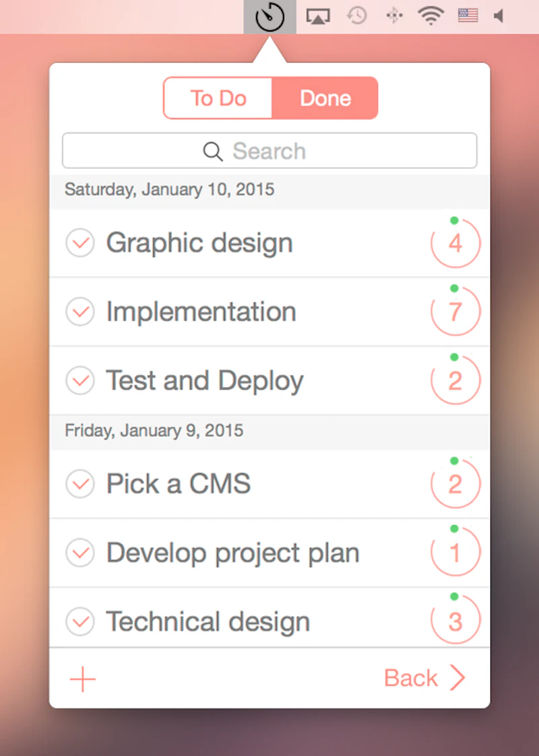Click the US flag input source icon

point(468,15)
